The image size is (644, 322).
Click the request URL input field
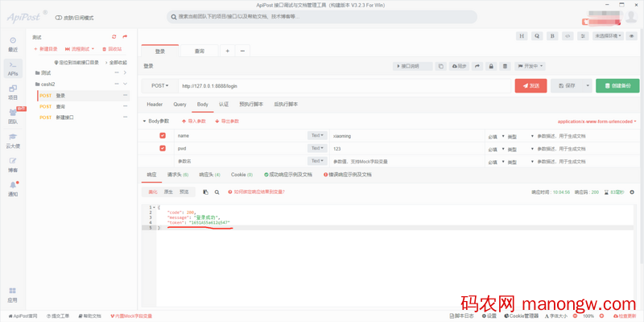[x=345, y=86]
